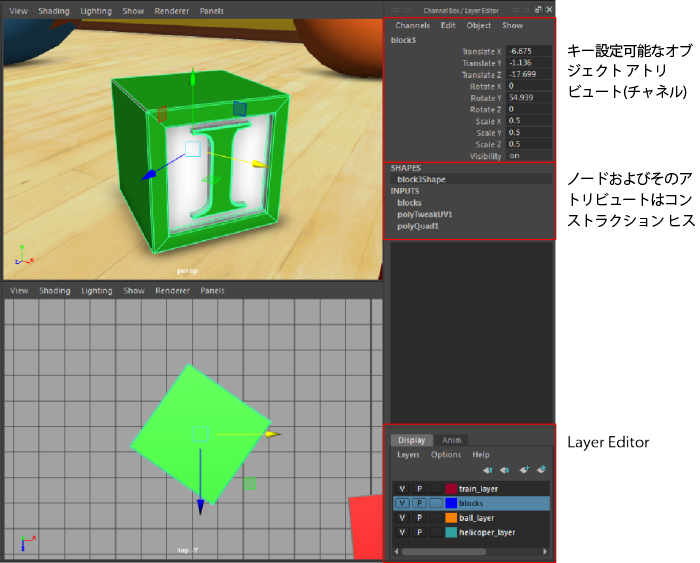This screenshot has height=563, width=700.
Task: Open the Layer Editor Options menu
Action: click(x=446, y=455)
